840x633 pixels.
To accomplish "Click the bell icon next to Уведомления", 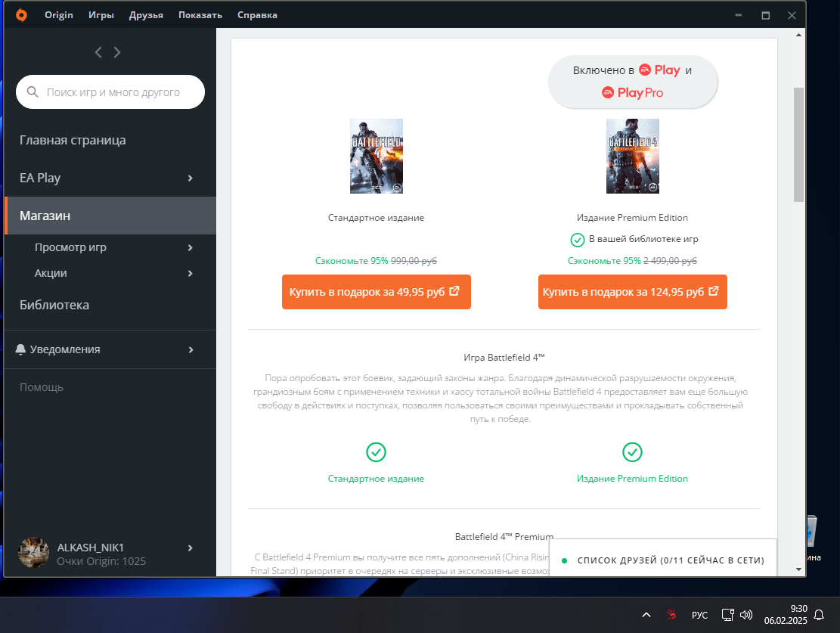I will coord(20,349).
